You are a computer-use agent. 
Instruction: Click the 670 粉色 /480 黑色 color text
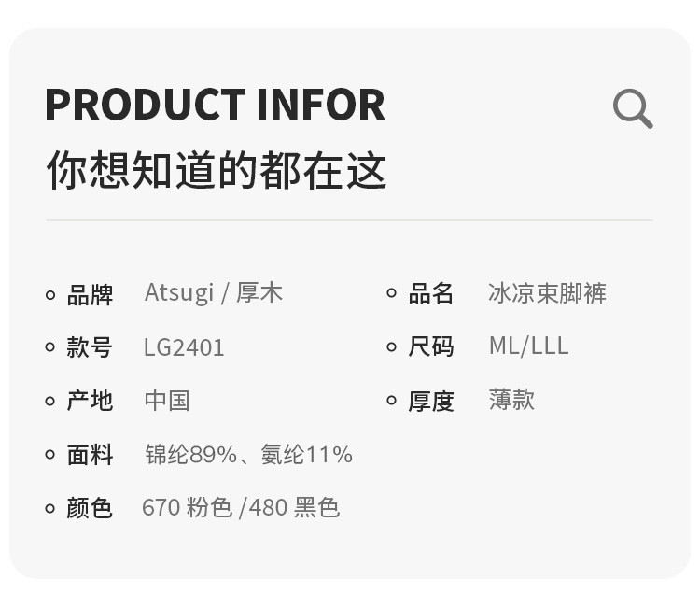click(x=241, y=508)
